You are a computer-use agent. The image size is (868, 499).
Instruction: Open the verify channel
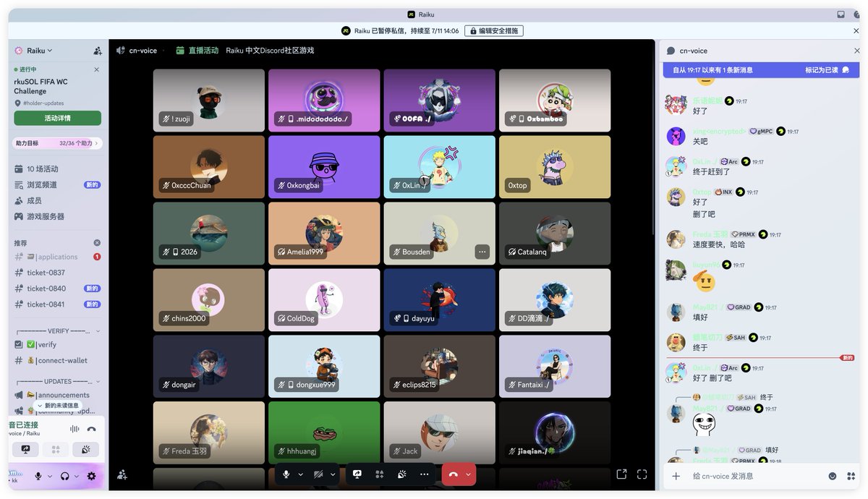pos(58,345)
